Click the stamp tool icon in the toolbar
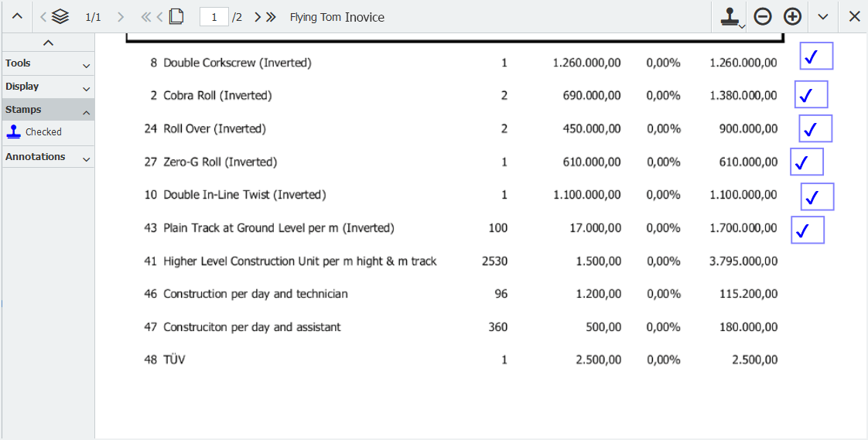The width and height of the screenshot is (868, 440). (730, 16)
